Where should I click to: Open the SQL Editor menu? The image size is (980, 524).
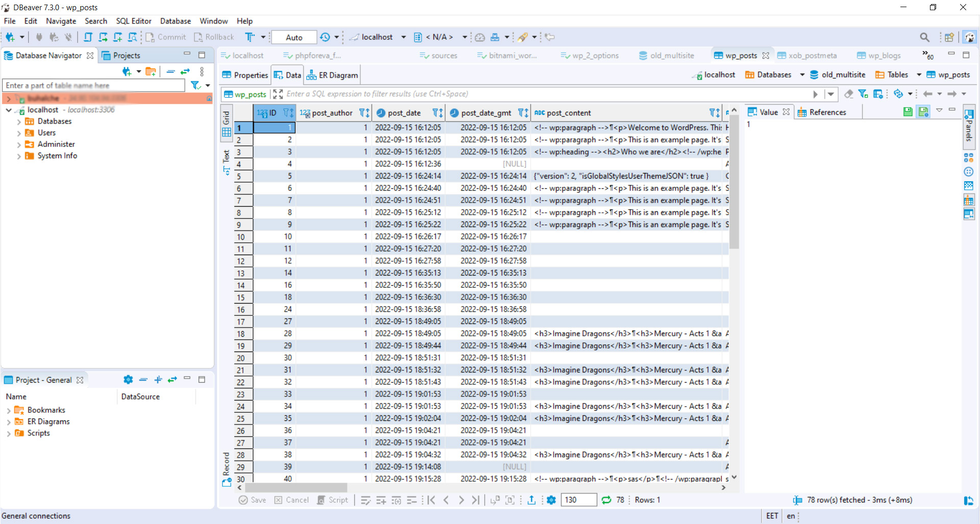(133, 21)
